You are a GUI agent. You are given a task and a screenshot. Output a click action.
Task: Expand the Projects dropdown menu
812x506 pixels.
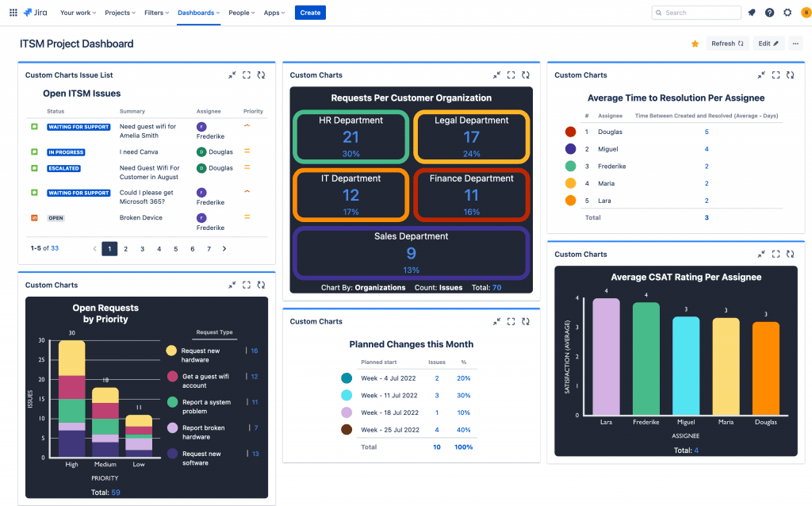(x=120, y=13)
